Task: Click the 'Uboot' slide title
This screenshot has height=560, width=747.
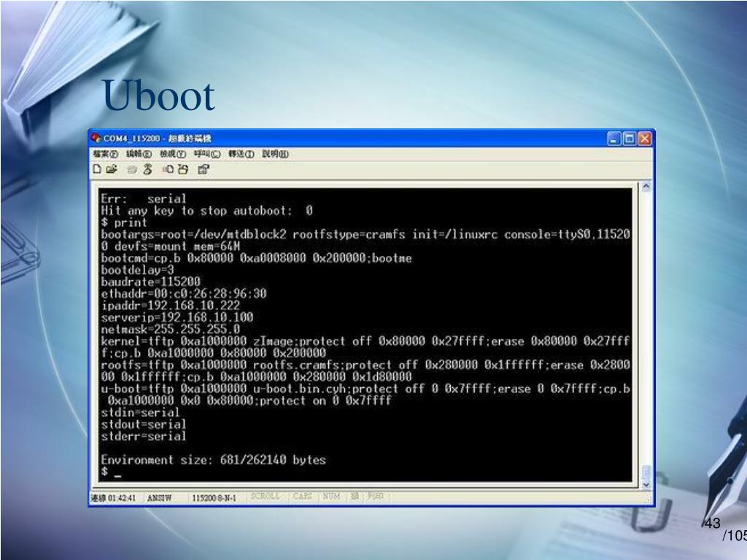Action: (158, 95)
